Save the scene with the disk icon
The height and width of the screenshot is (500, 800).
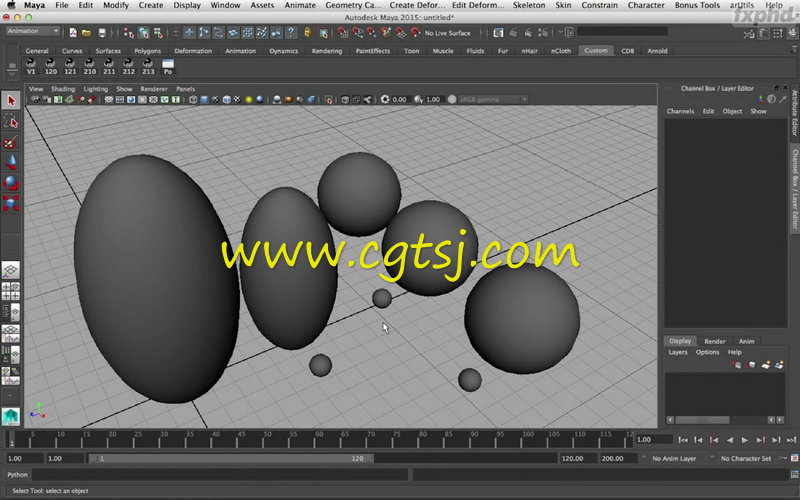click(102, 33)
